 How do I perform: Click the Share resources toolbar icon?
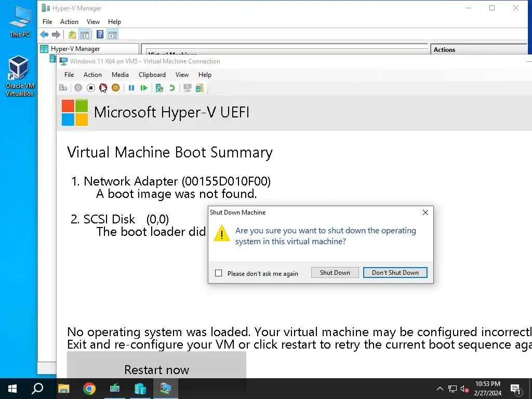pos(199,88)
